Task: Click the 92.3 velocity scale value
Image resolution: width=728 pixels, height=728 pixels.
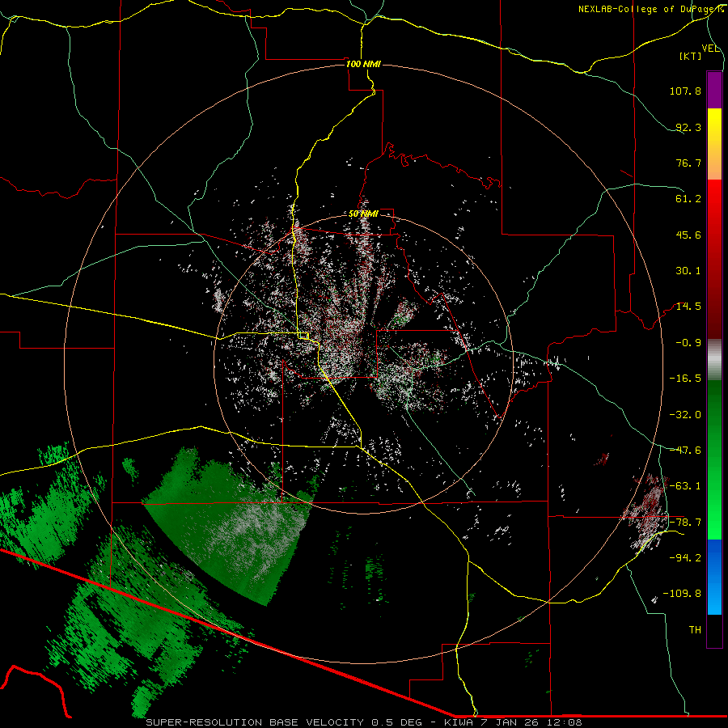Action: coord(688,127)
